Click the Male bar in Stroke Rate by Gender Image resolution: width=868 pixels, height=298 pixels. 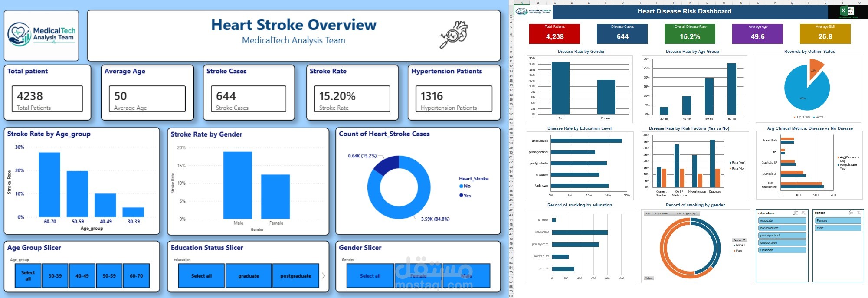click(238, 185)
